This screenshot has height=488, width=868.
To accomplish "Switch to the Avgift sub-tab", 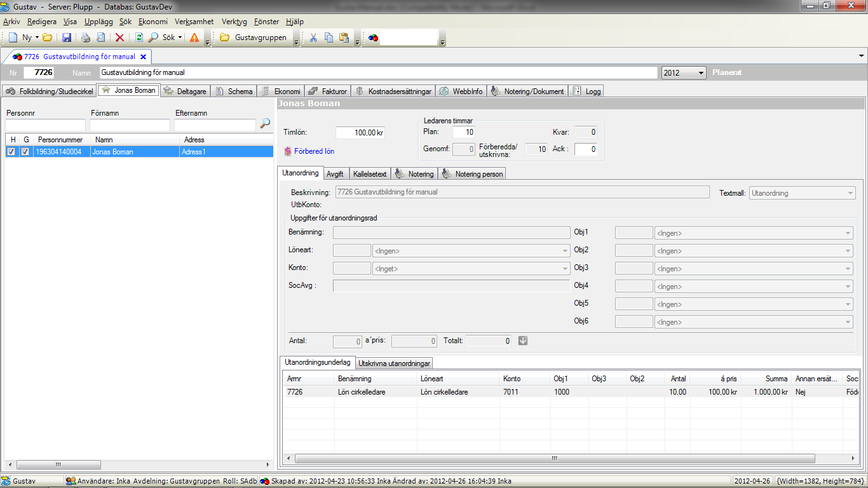I will coord(334,174).
